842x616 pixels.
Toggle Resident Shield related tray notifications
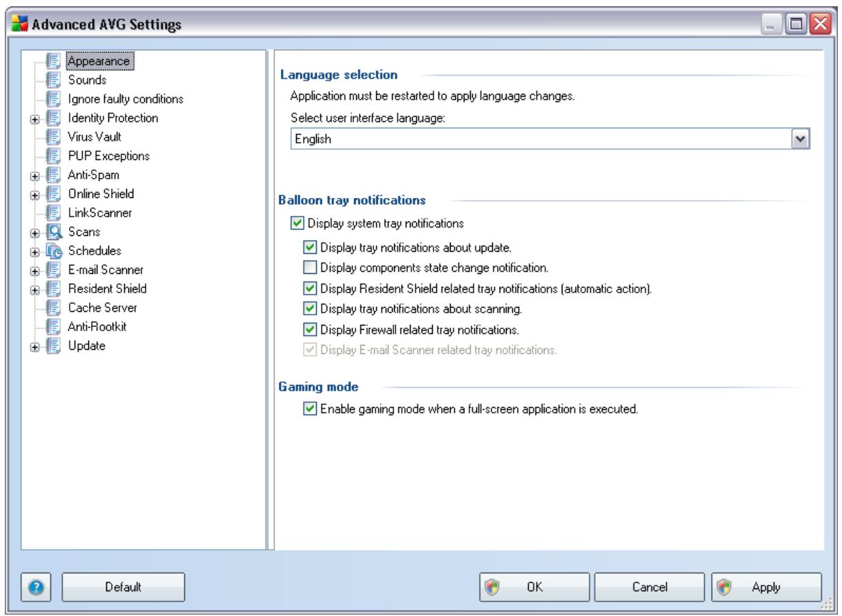click(x=310, y=287)
